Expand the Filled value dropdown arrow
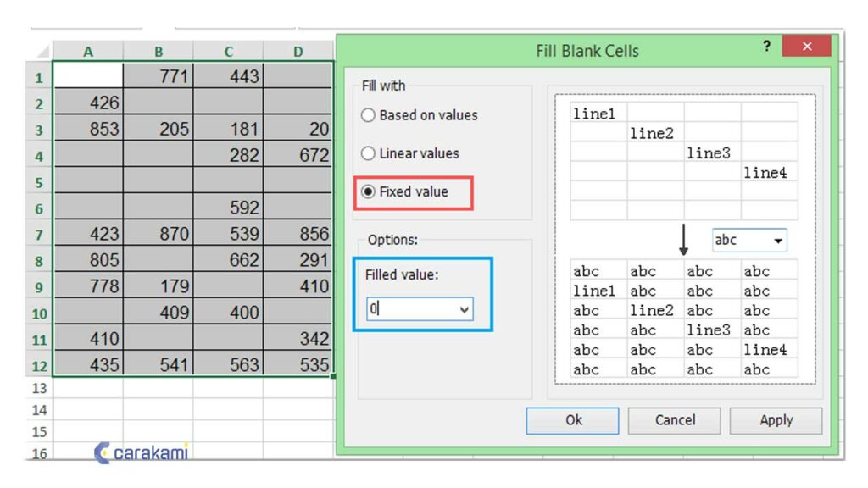868x488 pixels. (x=464, y=310)
